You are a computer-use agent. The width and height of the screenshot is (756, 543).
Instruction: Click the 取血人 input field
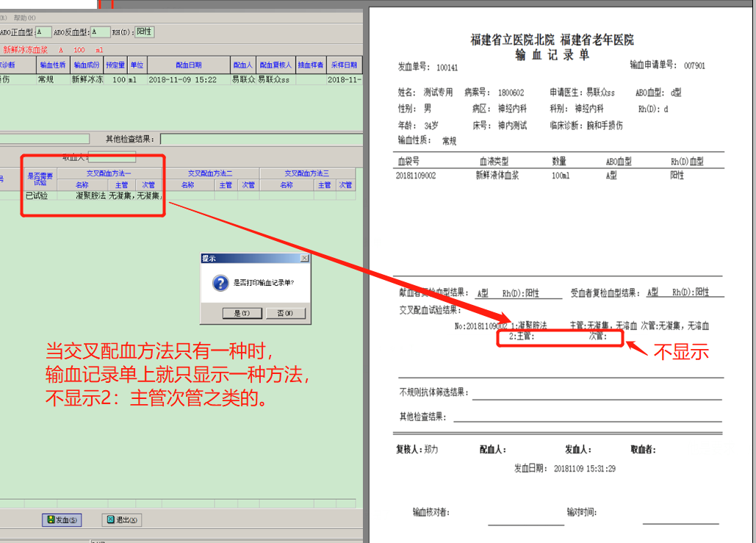pyautogui.click(x=112, y=157)
